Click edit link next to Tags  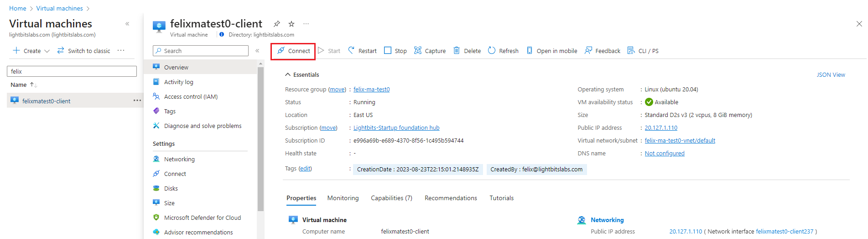pyautogui.click(x=305, y=168)
